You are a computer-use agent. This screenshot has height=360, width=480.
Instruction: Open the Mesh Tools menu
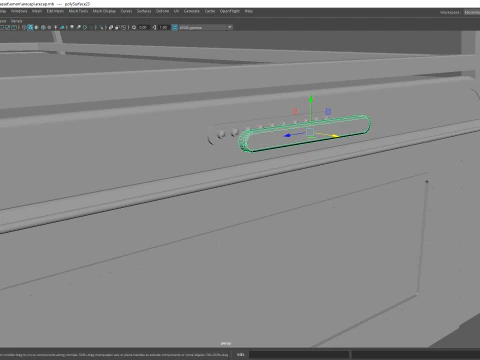(x=78, y=11)
